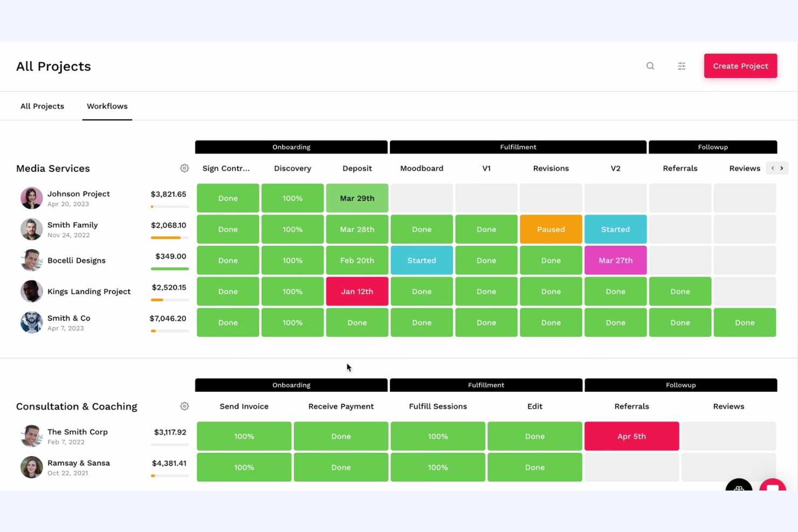Open Bocelli Designs project name
Screen dimensions: 798x532
point(77,260)
